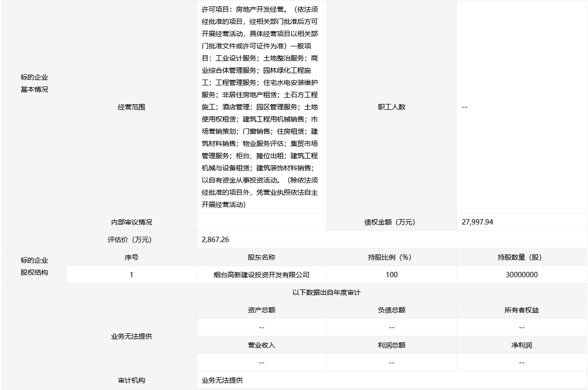
Task: Click the 营业收入 header cell
Action: coord(261,345)
